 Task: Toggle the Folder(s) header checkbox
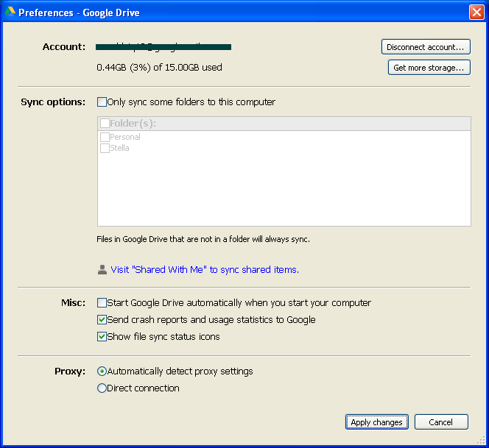coord(105,124)
